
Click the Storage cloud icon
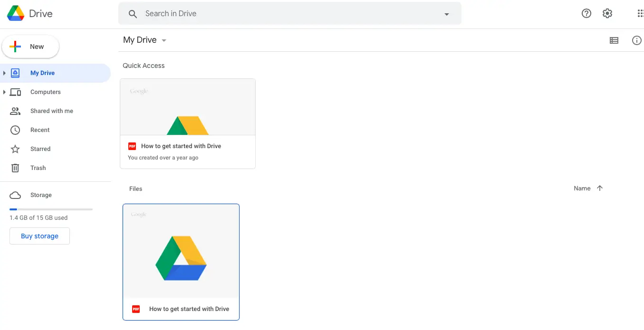[15, 195]
